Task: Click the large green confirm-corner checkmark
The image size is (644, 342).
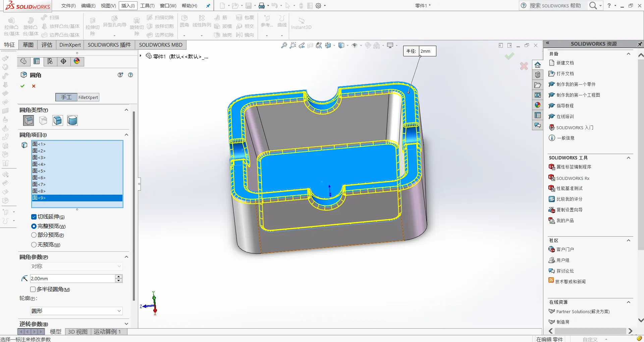Action: point(509,56)
